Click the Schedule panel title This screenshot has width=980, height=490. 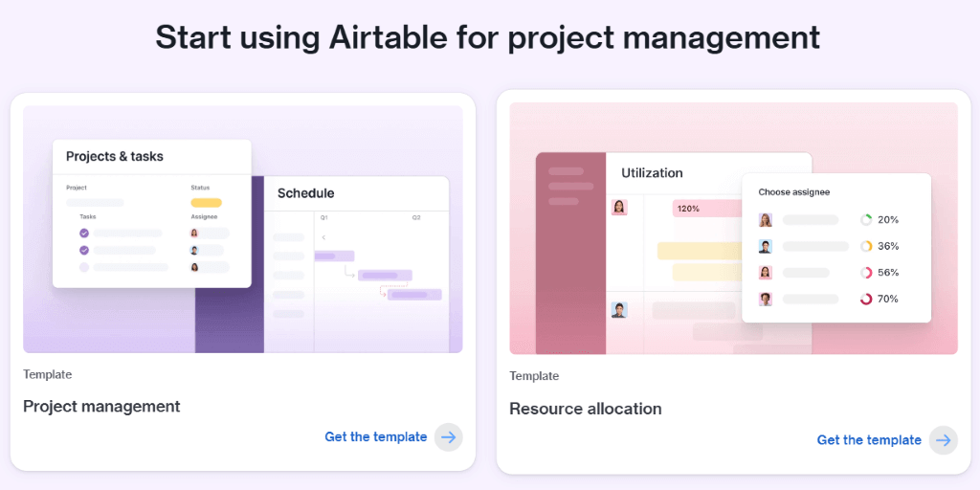click(x=305, y=193)
